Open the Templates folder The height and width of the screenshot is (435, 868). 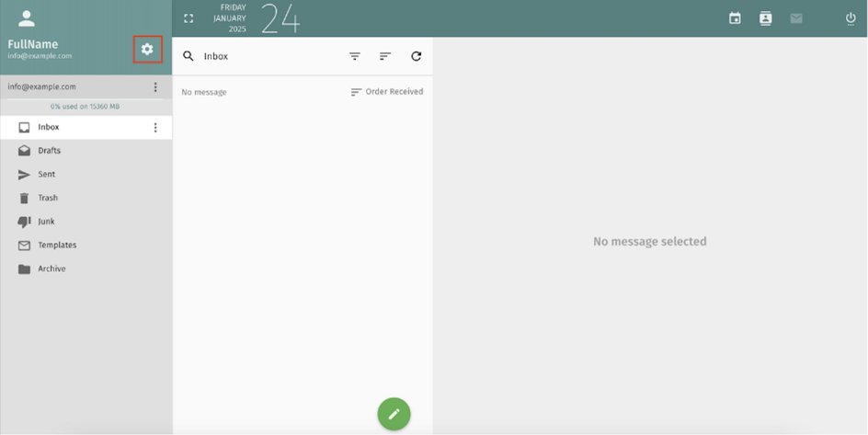[x=86, y=246]
